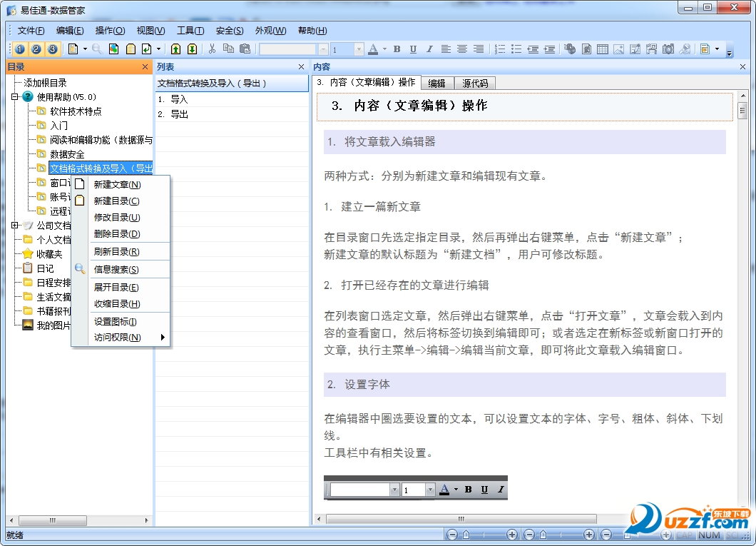Click the colorful page toolbar icon

(114, 49)
